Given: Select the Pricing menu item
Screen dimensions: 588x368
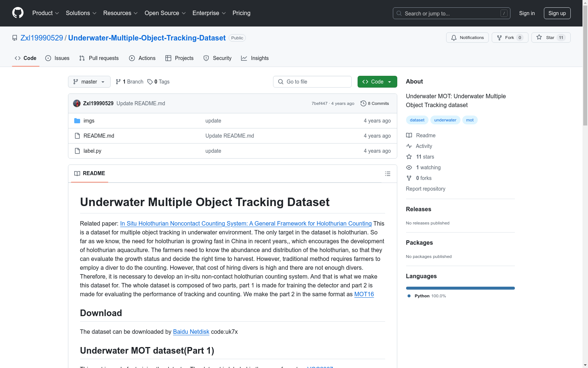Looking at the screenshot, I should click(241, 13).
